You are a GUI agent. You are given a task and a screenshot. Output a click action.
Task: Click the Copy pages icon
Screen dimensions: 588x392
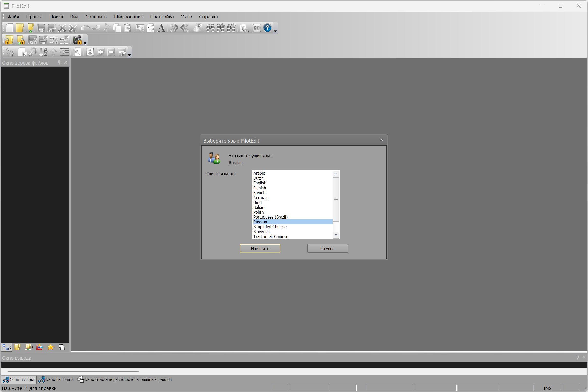pyautogui.click(x=117, y=28)
